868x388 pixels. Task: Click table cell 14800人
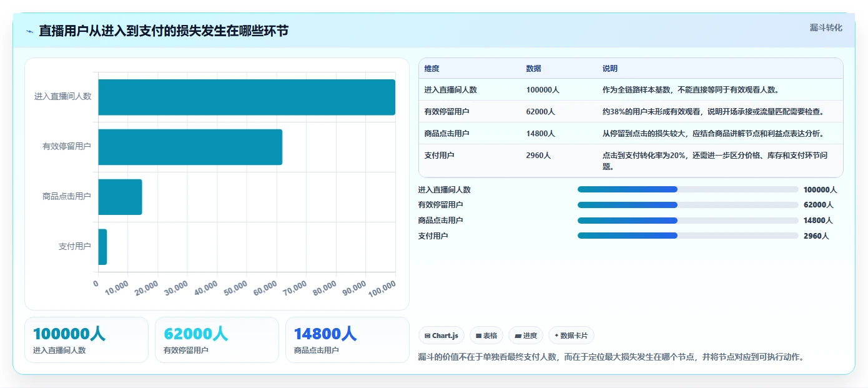(x=541, y=134)
